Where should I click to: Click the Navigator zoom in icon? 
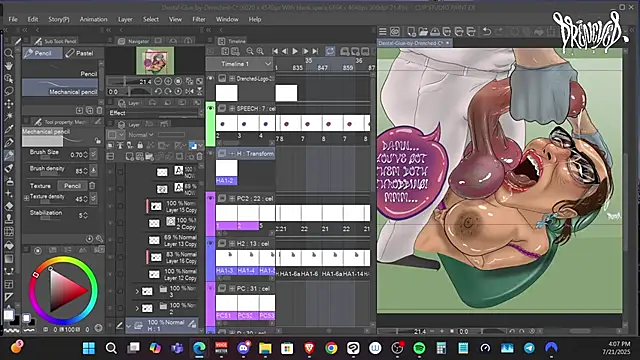(168, 81)
